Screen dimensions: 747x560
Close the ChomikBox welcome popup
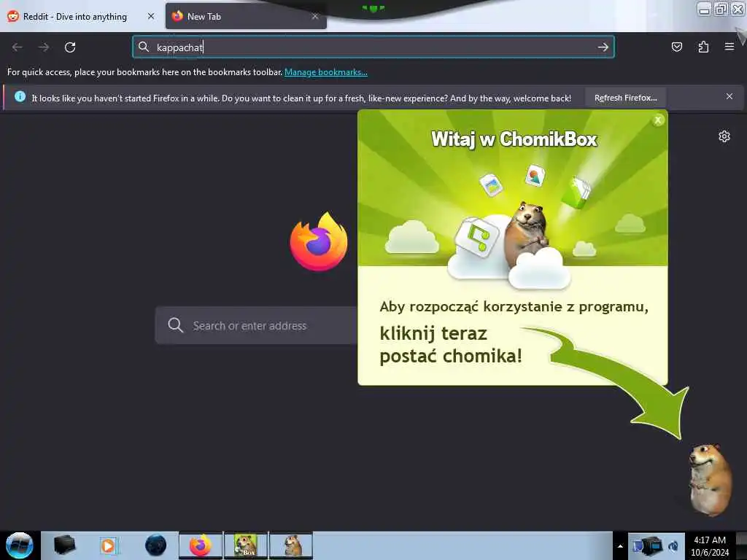tap(658, 120)
